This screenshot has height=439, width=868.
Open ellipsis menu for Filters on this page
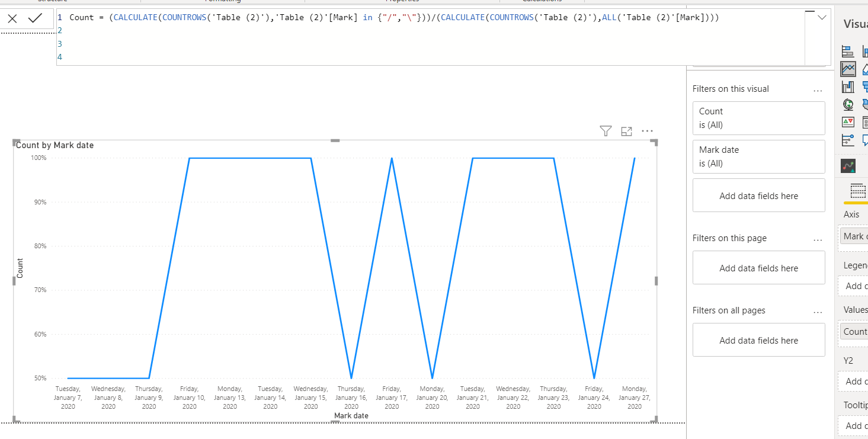[818, 239]
